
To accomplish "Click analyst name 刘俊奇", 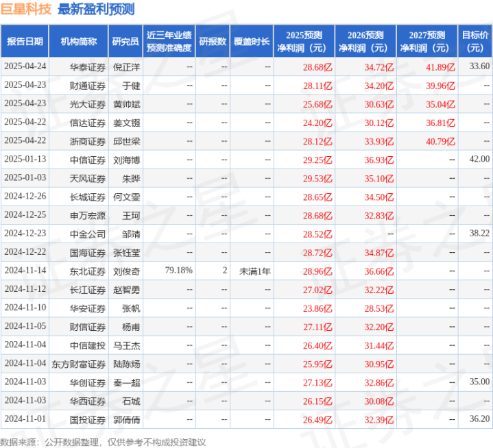I will [127, 271].
